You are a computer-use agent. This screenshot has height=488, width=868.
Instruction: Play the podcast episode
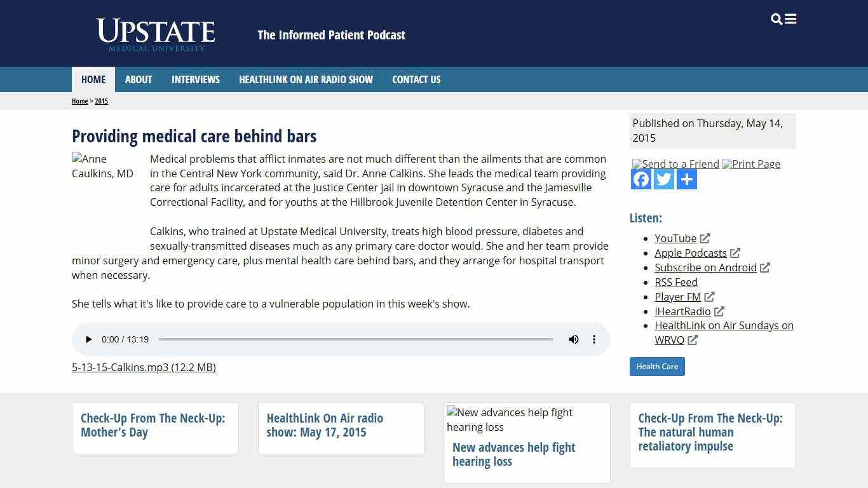pyautogui.click(x=88, y=339)
